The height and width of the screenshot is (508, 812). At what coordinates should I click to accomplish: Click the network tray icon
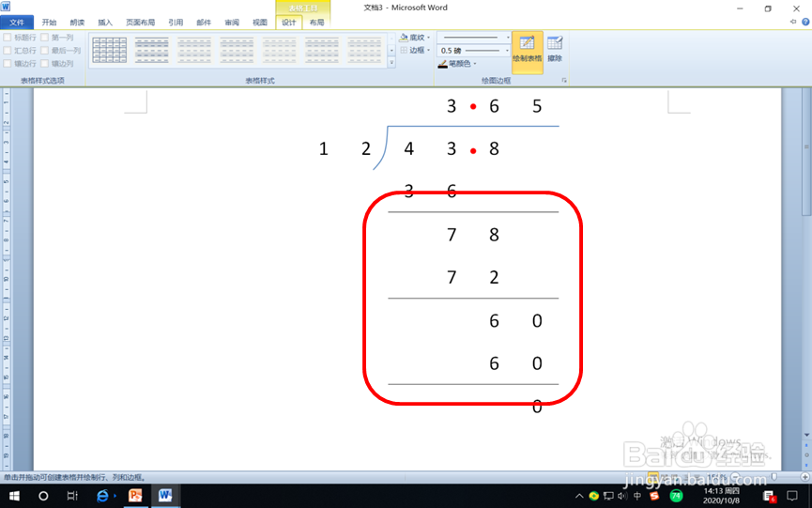point(608,496)
